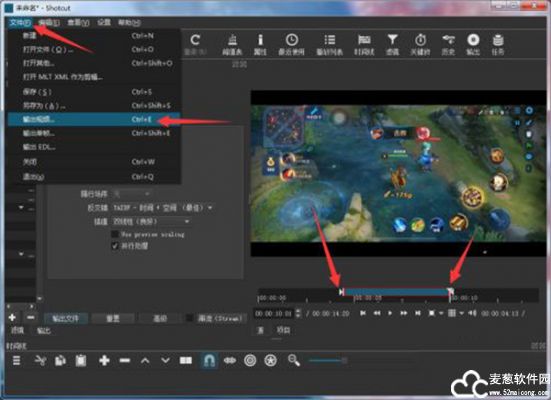Switch to the 项目 project tab

(283, 330)
